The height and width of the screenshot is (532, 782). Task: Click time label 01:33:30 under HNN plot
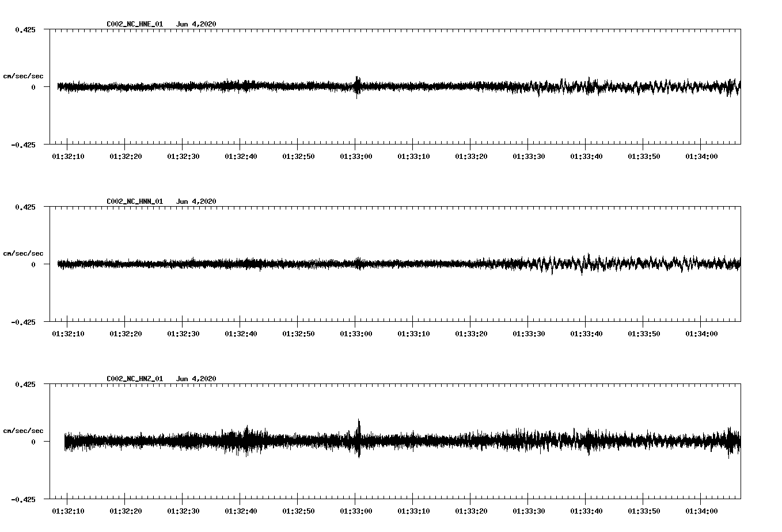529,334
